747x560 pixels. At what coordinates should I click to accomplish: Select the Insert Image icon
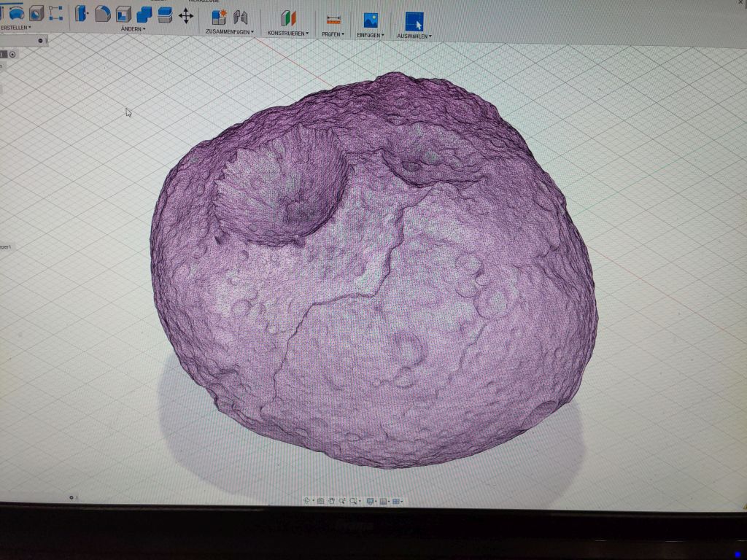371,20
